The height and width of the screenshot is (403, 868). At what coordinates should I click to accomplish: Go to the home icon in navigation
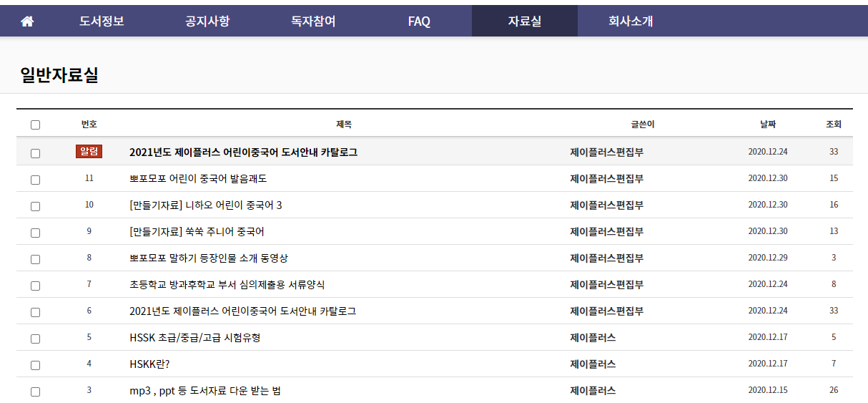click(x=27, y=21)
